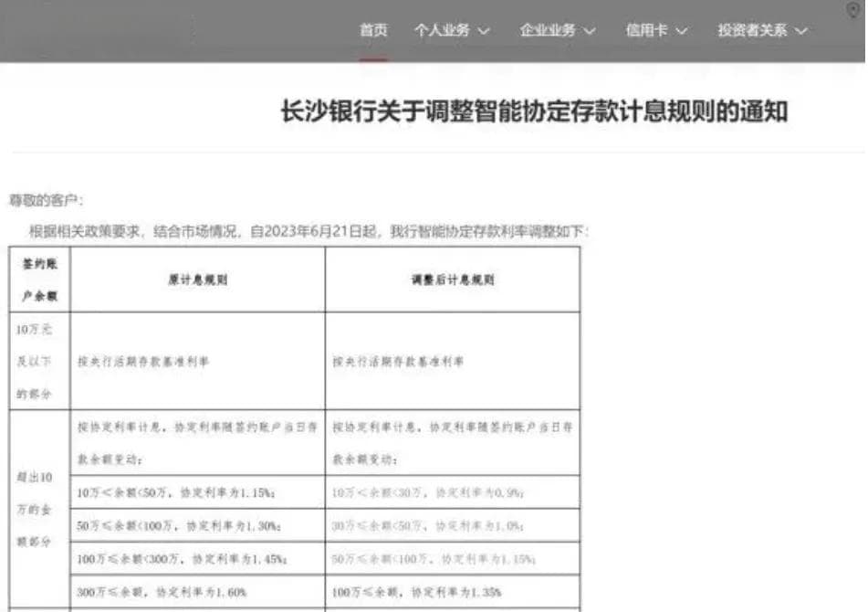Click the cell 300万≤余额, 协定利率为1.60%

click(198, 592)
